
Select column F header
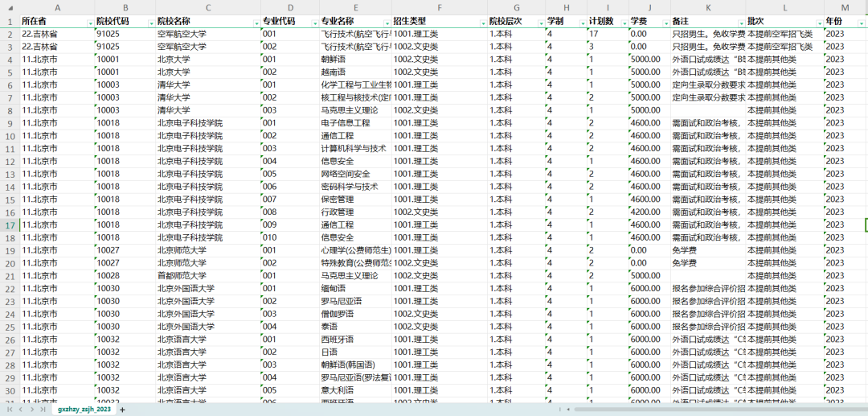(440, 7)
